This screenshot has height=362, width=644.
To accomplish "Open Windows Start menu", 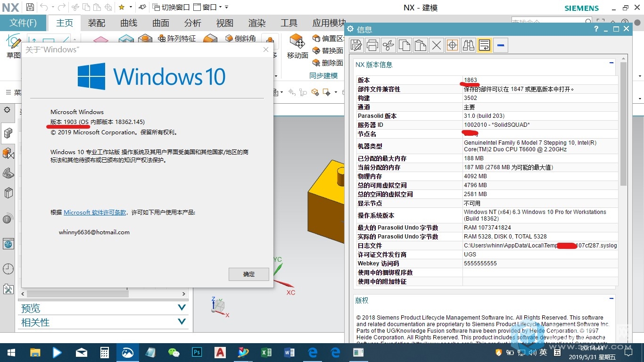I will (x=11, y=353).
